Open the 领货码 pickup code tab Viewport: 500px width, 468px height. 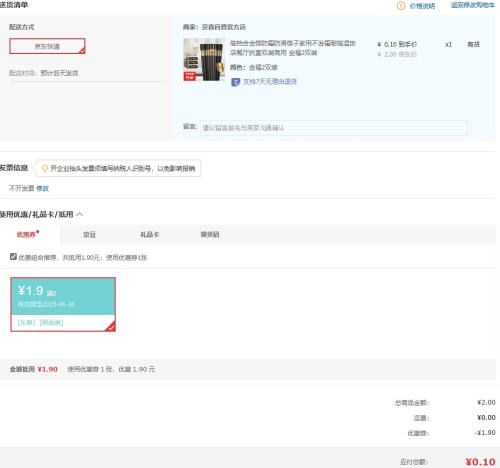[210, 235]
